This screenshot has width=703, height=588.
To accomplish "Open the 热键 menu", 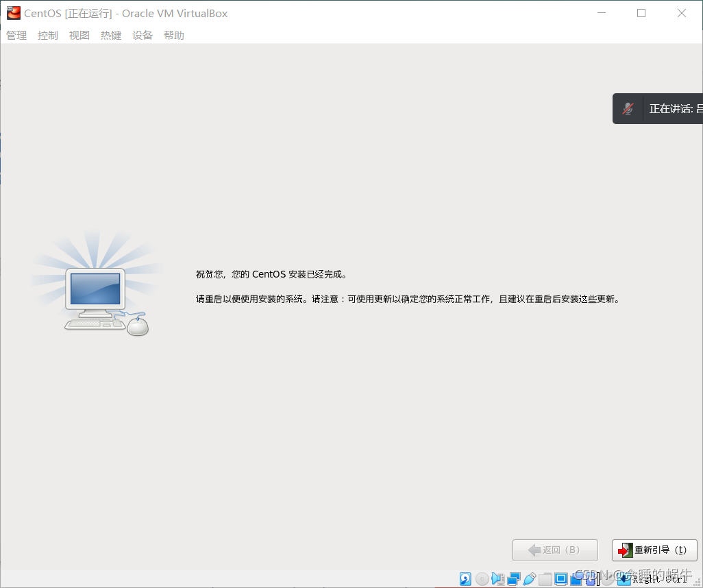I will point(111,36).
